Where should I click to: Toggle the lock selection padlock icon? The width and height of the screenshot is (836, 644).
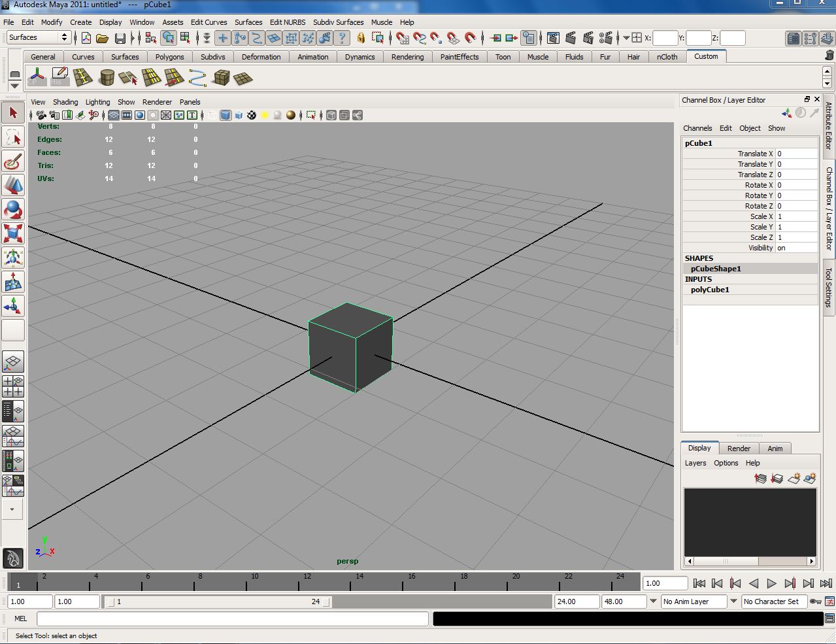(361, 38)
